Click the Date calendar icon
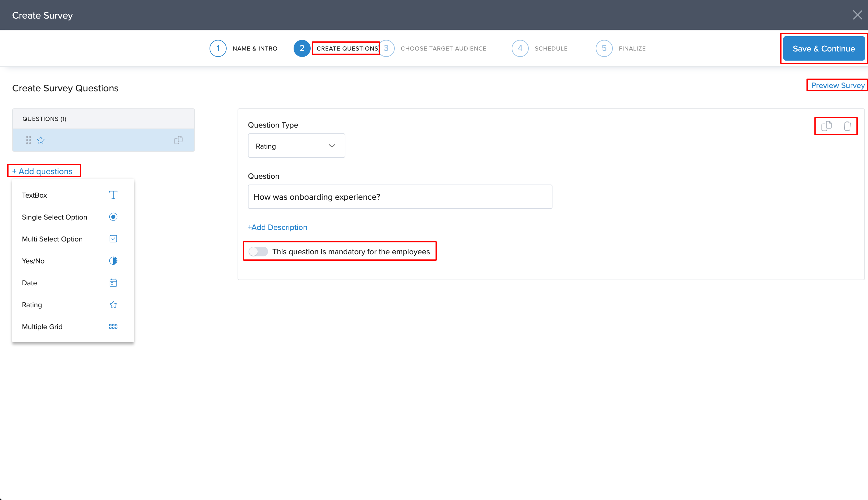 click(x=113, y=283)
